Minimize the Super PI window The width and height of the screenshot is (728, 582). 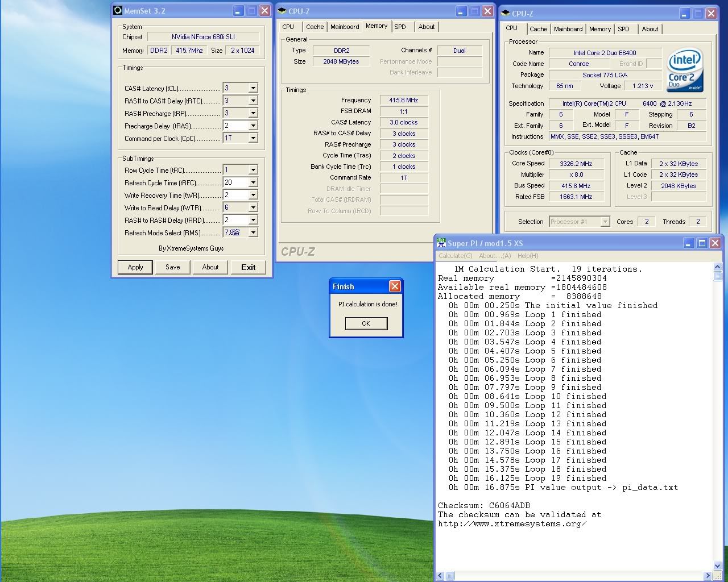tap(688, 243)
